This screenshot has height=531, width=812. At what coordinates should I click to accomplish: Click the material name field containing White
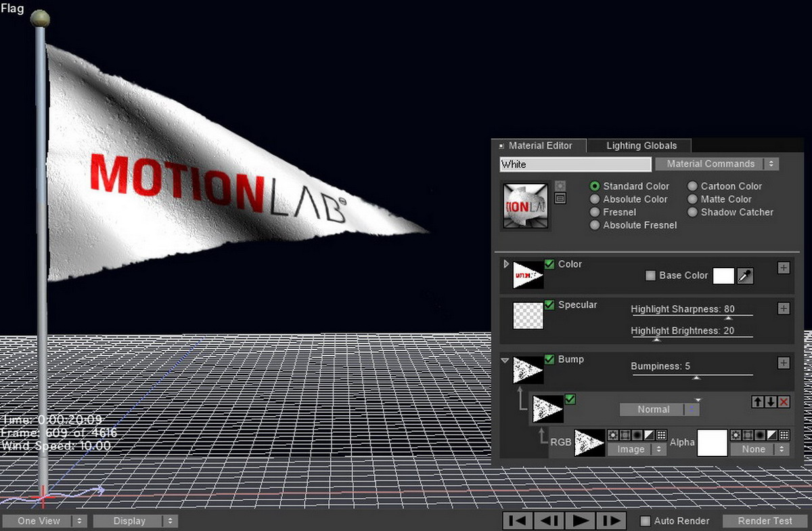576,164
